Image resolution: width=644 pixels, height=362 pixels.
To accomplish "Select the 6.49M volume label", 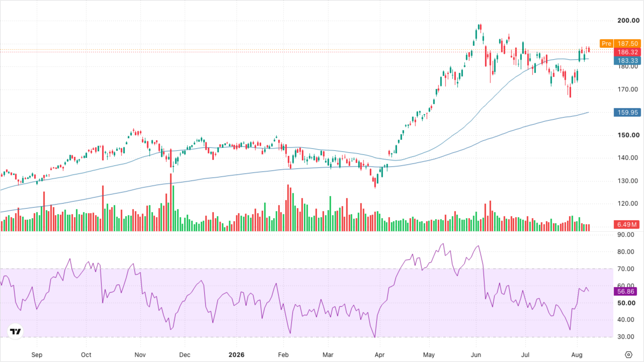I will coord(627,224).
